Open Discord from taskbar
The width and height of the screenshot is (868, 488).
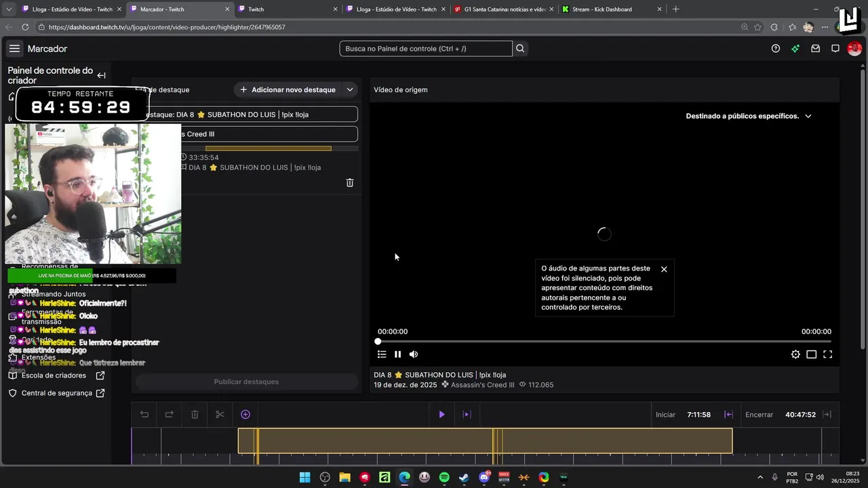[x=484, y=477]
